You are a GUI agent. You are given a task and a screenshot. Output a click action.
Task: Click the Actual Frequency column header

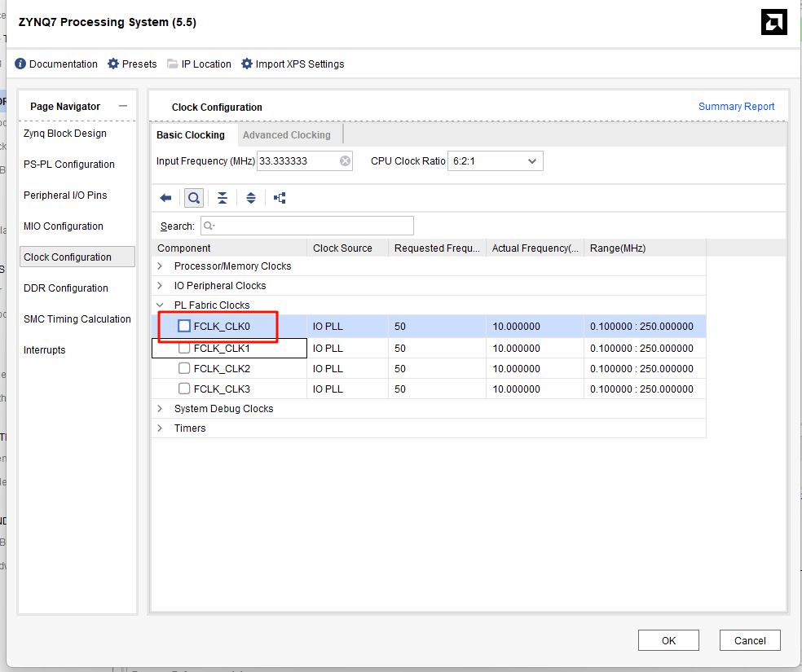coord(535,248)
